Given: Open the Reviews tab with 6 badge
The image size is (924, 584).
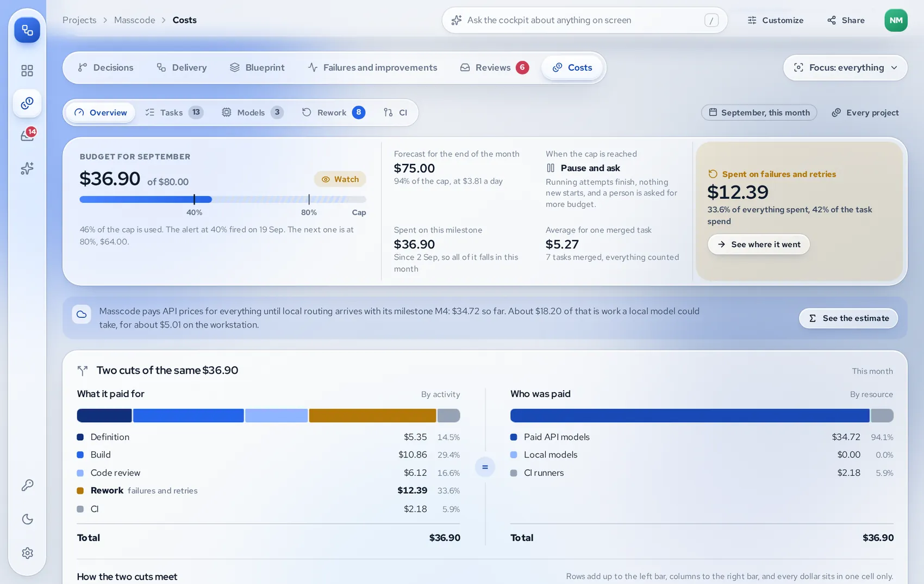Looking at the screenshot, I should click(494, 68).
